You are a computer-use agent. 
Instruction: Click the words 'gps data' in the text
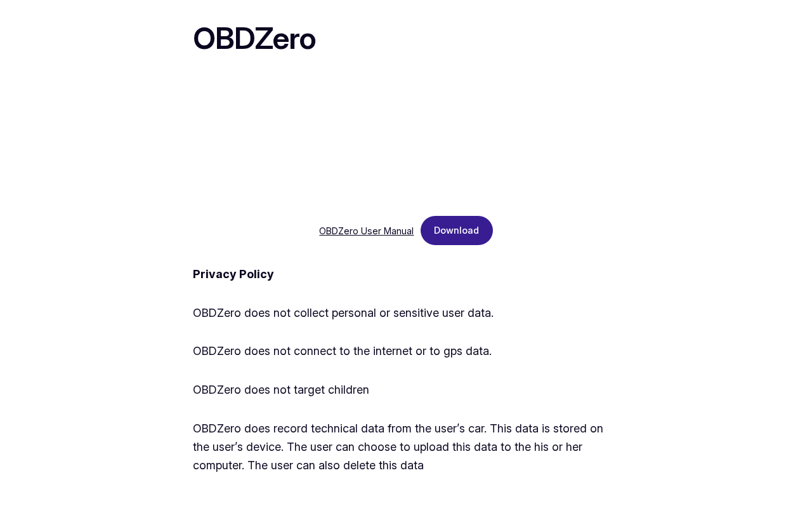tap(469, 351)
